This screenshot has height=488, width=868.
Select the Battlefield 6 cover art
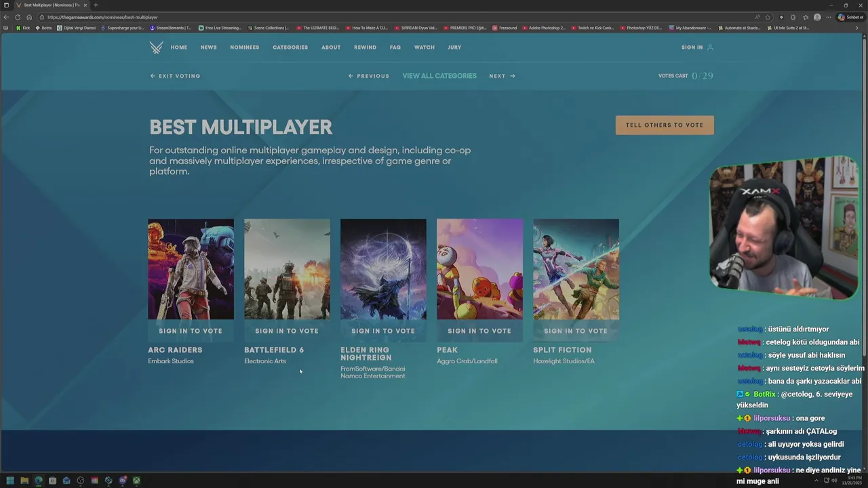pos(288,269)
